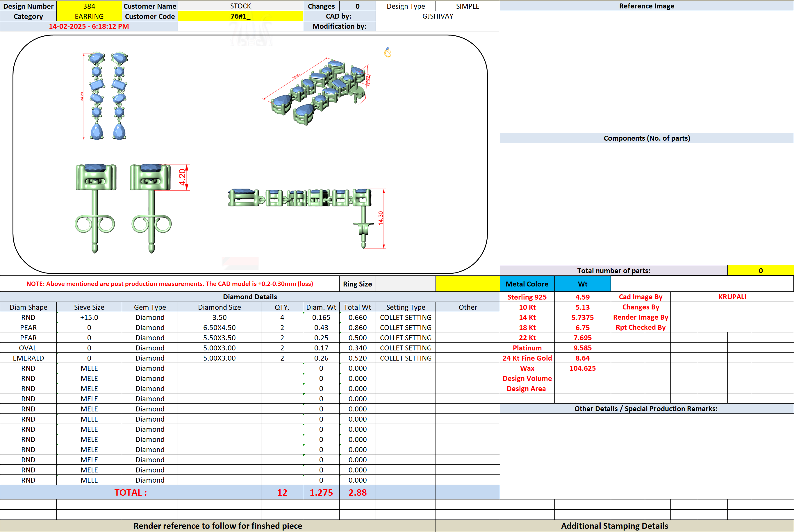The width and height of the screenshot is (794, 532).
Task: Click the 22 Kt weight 7.695
Action: click(583, 338)
